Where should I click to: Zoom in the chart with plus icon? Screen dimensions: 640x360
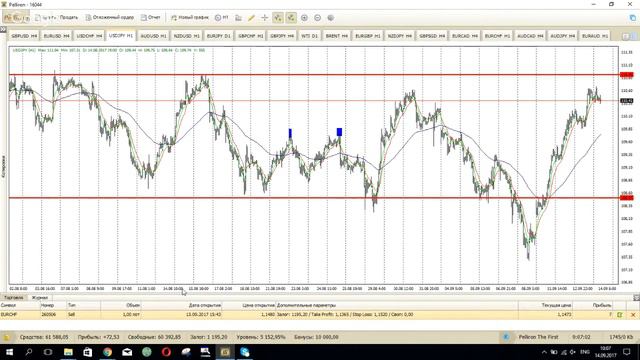(x=304, y=18)
